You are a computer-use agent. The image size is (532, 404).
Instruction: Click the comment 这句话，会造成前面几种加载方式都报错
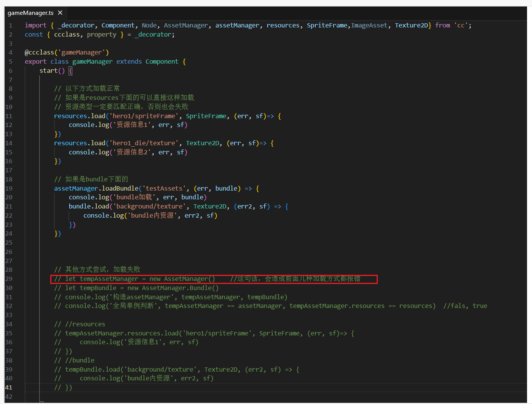295,279
